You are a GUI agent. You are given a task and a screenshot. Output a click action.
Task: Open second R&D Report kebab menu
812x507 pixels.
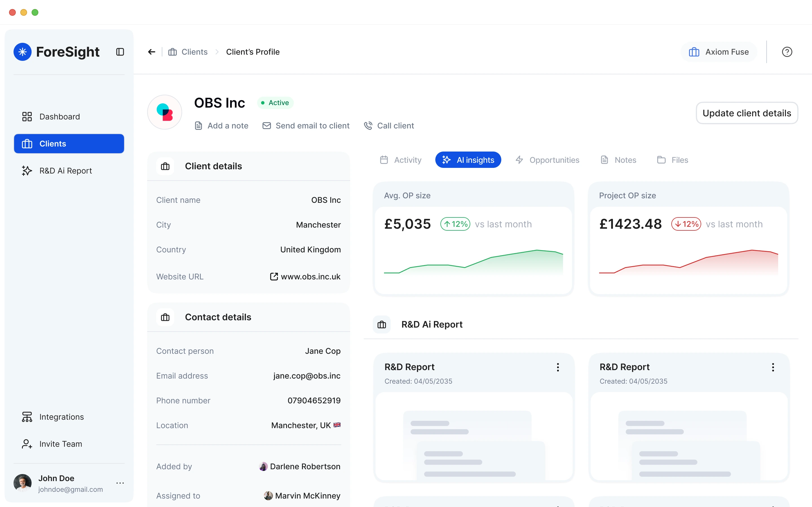tap(773, 367)
